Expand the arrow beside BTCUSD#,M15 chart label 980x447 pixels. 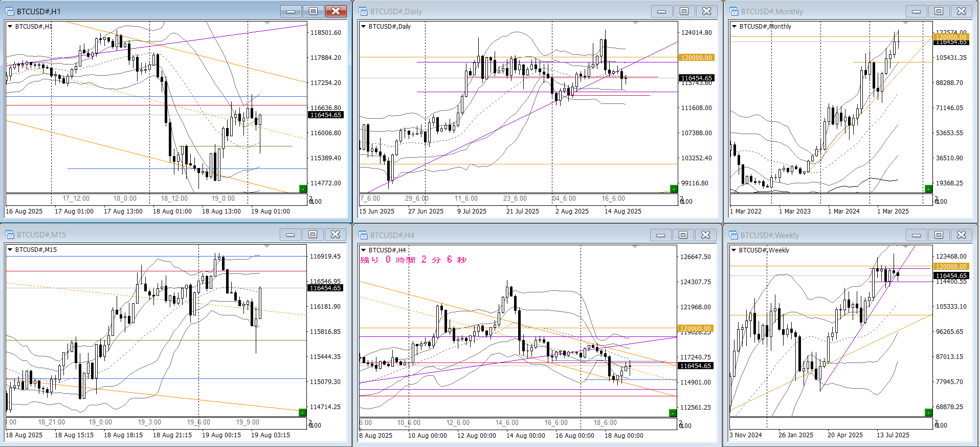tap(10, 250)
